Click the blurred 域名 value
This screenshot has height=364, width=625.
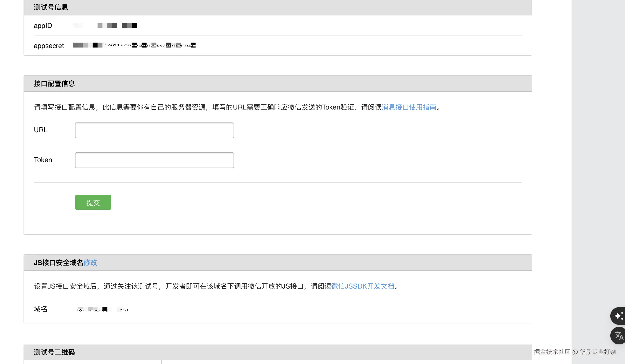point(102,309)
